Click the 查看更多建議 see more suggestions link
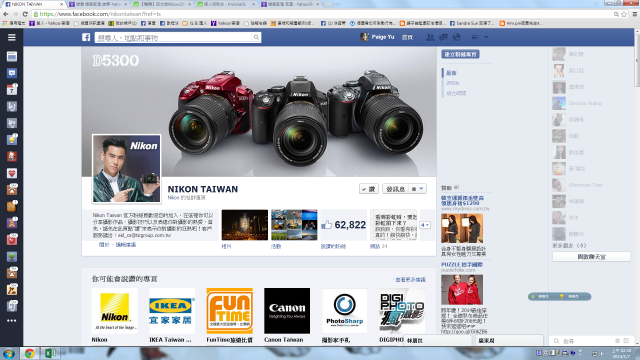 click(411, 280)
